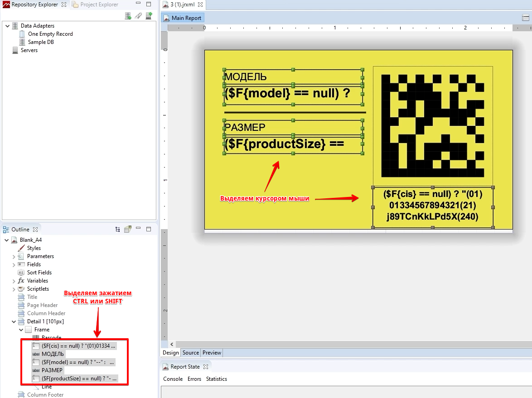532x398 pixels.
Task: Open the Statistics section in Report State
Action: 217,379
